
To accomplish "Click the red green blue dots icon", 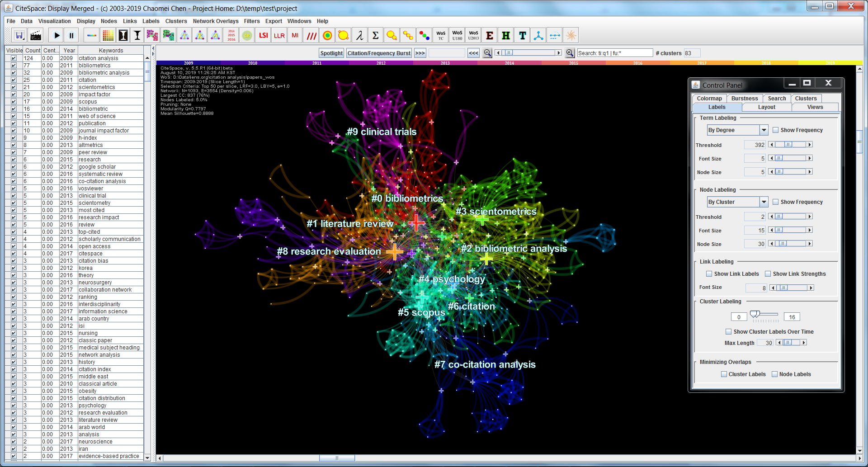I will coord(424,35).
